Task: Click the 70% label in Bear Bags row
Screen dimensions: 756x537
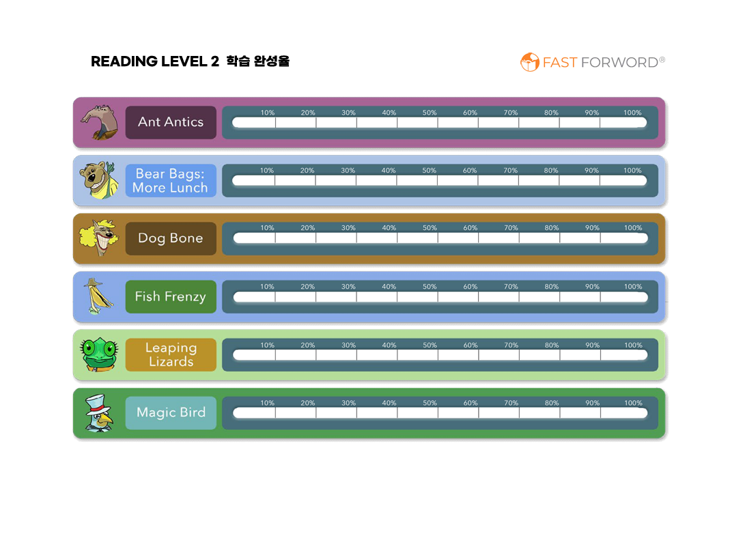Action: [x=511, y=171]
